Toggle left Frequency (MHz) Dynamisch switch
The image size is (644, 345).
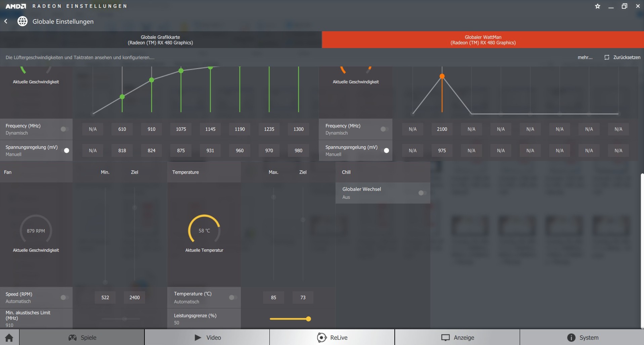65,129
